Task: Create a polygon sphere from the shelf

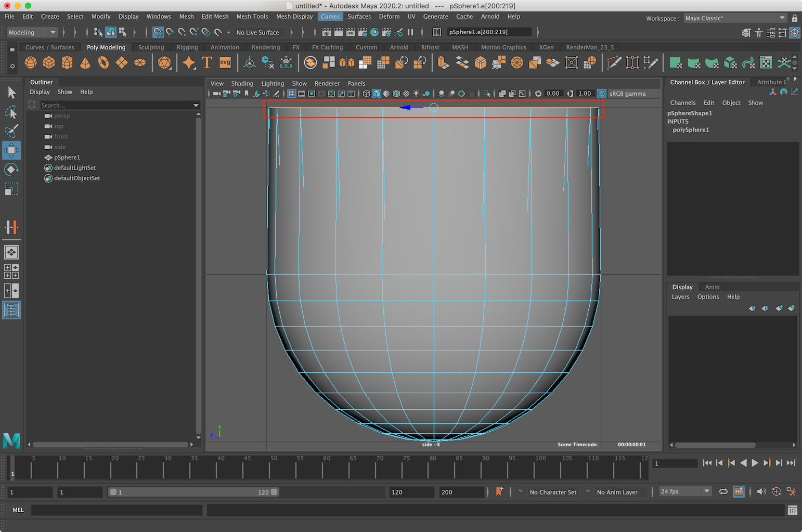Action: click(31, 62)
